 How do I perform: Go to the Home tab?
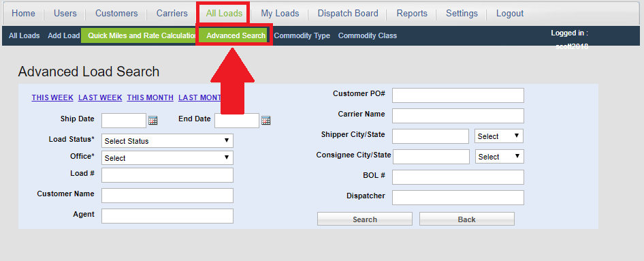coord(23,13)
